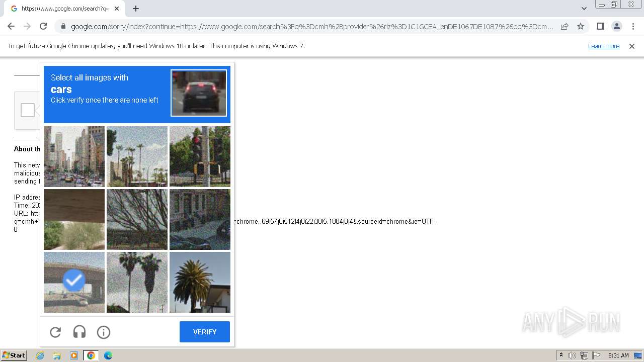
Task: Click the 8:31 AM taskbar clock
Action: click(618, 355)
